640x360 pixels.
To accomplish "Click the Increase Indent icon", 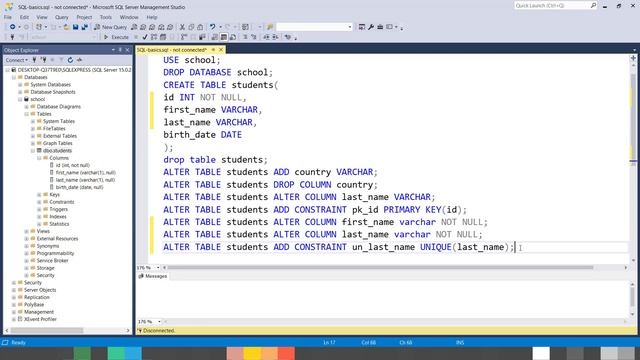I will [x=275, y=37].
